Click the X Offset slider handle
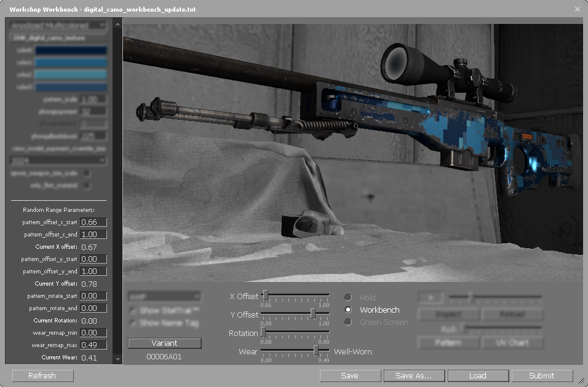 click(266, 295)
